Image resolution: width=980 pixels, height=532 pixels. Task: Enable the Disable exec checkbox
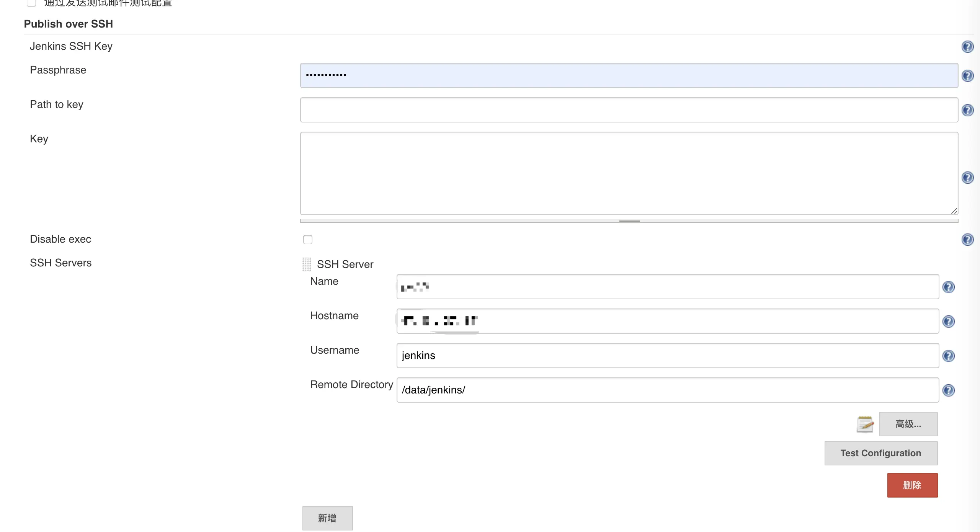[308, 240]
